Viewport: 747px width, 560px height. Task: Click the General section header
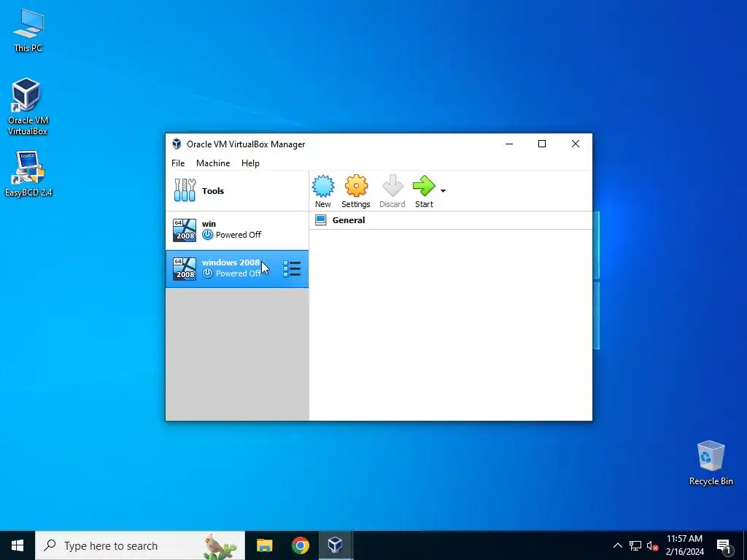point(349,220)
